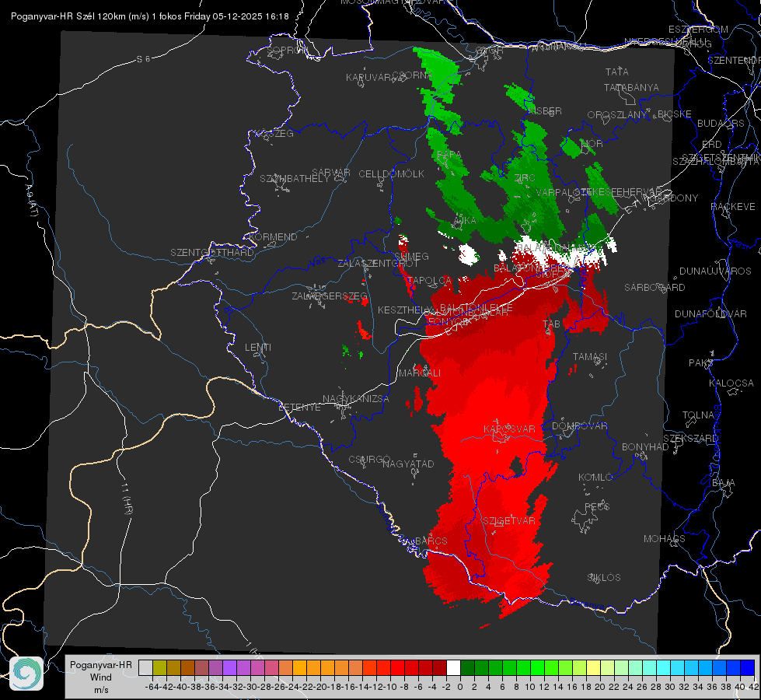Click the NAGYATAD label

[x=408, y=464]
